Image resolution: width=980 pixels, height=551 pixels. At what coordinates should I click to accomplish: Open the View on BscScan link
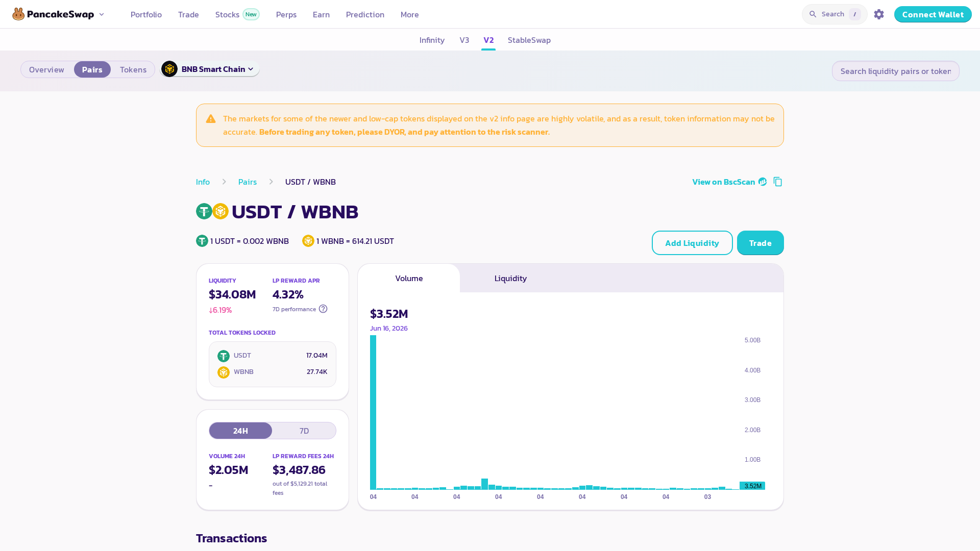(x=724, y=182)
